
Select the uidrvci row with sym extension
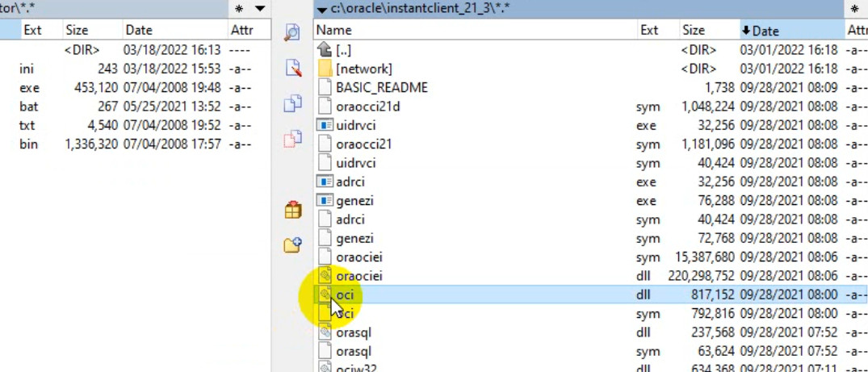click(591, 163)
